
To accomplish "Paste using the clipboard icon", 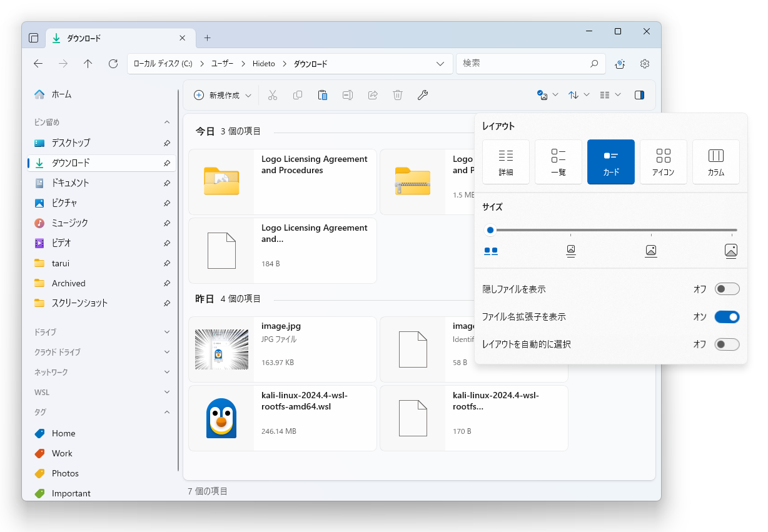I will coord(323,95).
